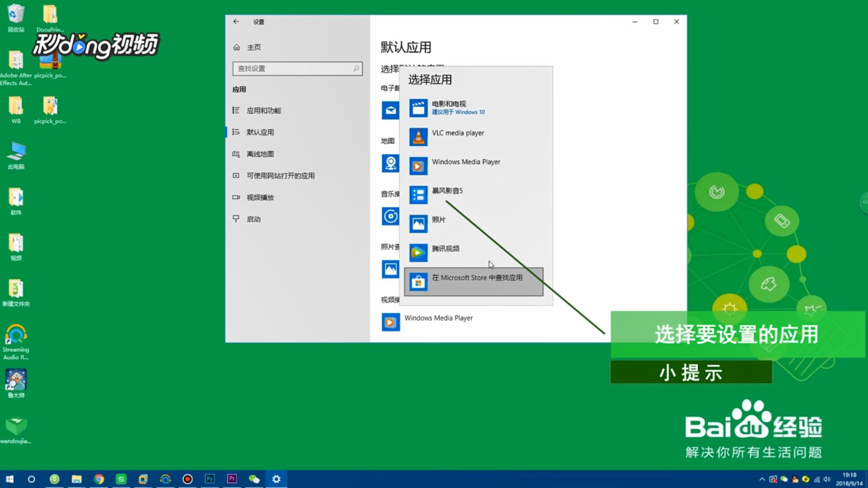Go back with settings back arrow
Image resolution: width=868 pixels, height=488 pixels.
coord(236,22)
